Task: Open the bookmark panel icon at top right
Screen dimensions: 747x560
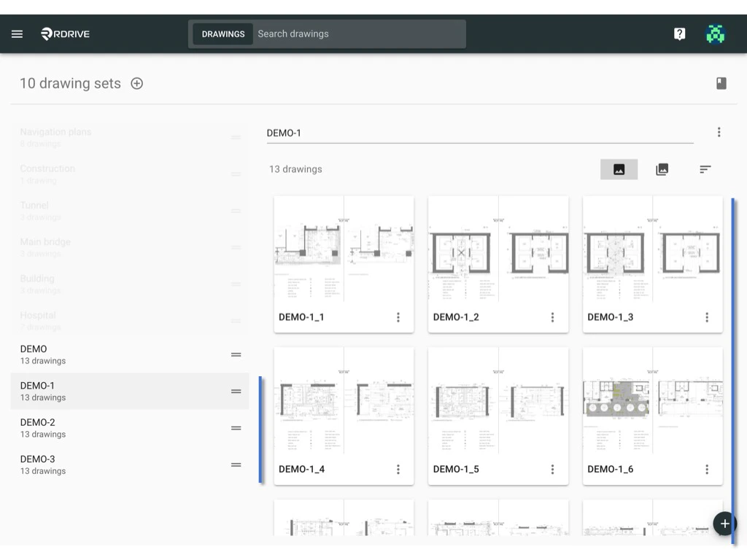Action: click(x=721, y=83)
